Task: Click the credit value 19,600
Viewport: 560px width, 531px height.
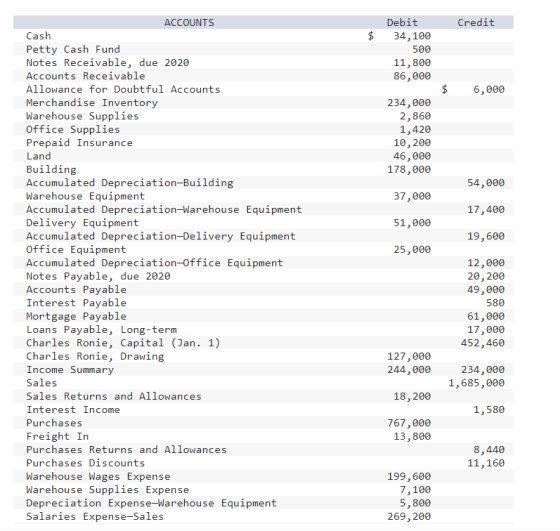Action: pyautogui.click(x=486, y=236)
